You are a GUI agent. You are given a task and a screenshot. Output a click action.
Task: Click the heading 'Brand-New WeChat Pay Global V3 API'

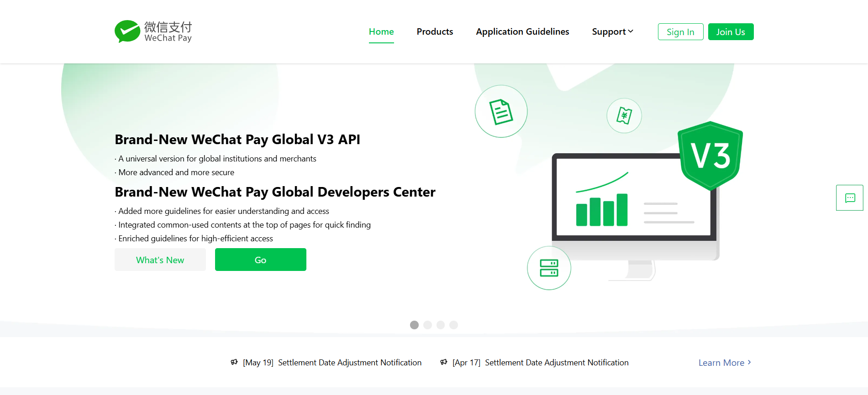tap(237, 140)
